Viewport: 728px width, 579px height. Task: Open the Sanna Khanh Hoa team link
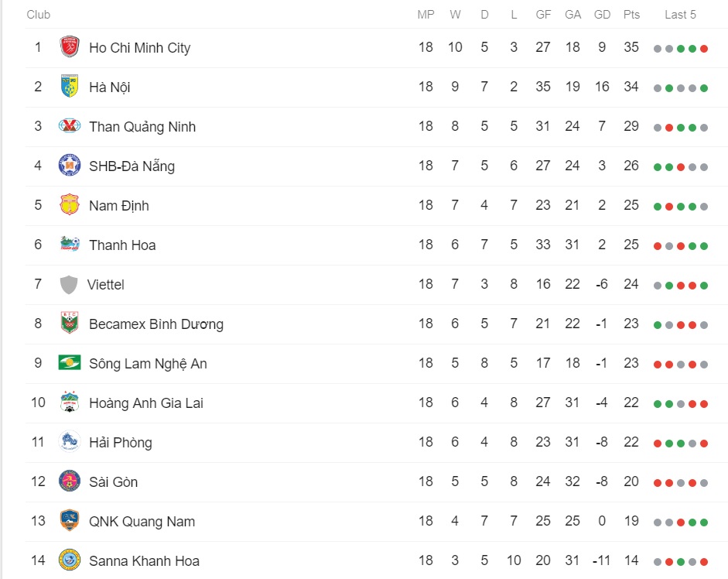click(x=144, y=561)
